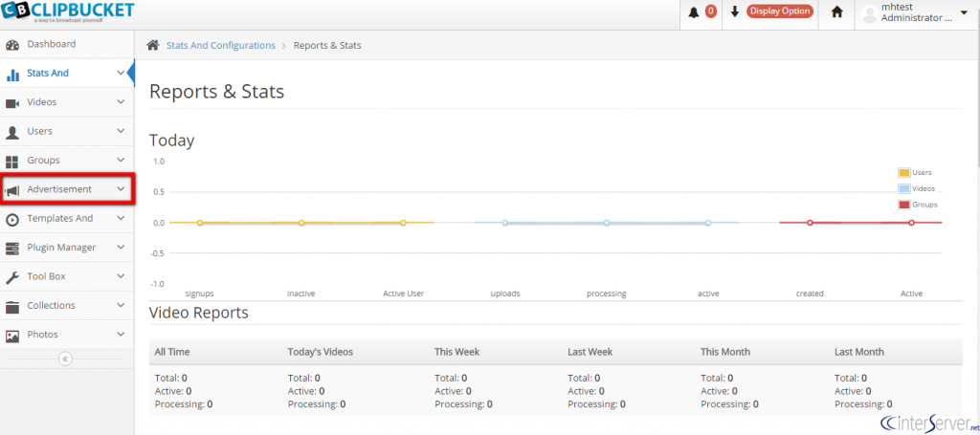Open the notifications bell icon
The height and width of the screenshot is (435, 980).
pos(693,11)
